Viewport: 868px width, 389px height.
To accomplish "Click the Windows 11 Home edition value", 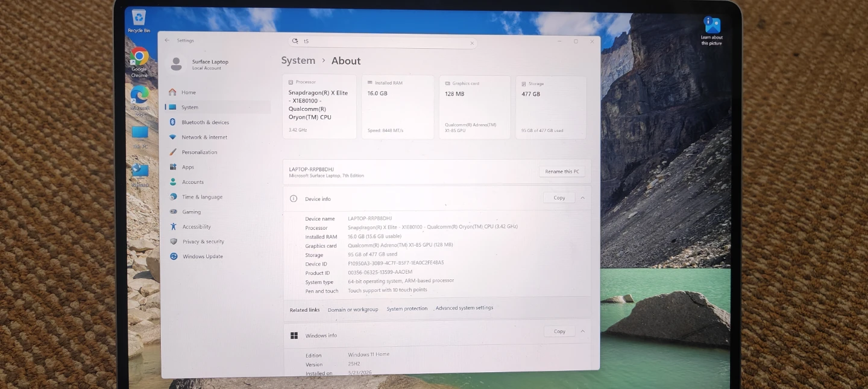I will 368,354.
